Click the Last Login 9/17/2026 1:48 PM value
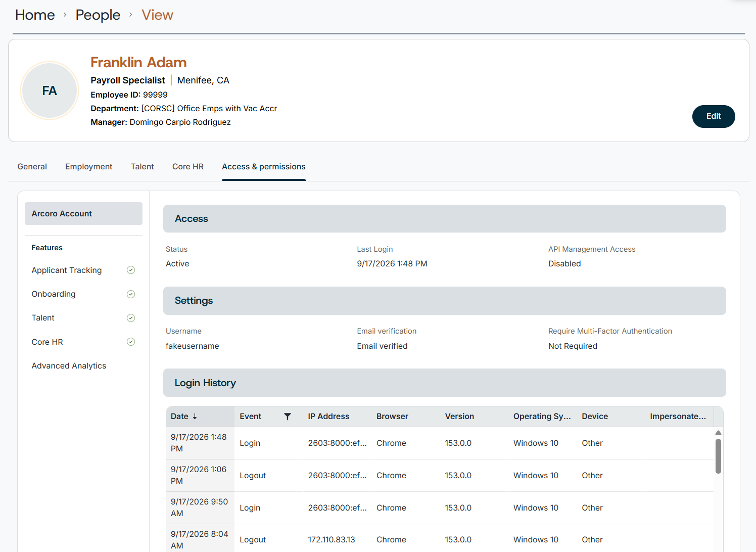756x552 pixels. point(392,264)
